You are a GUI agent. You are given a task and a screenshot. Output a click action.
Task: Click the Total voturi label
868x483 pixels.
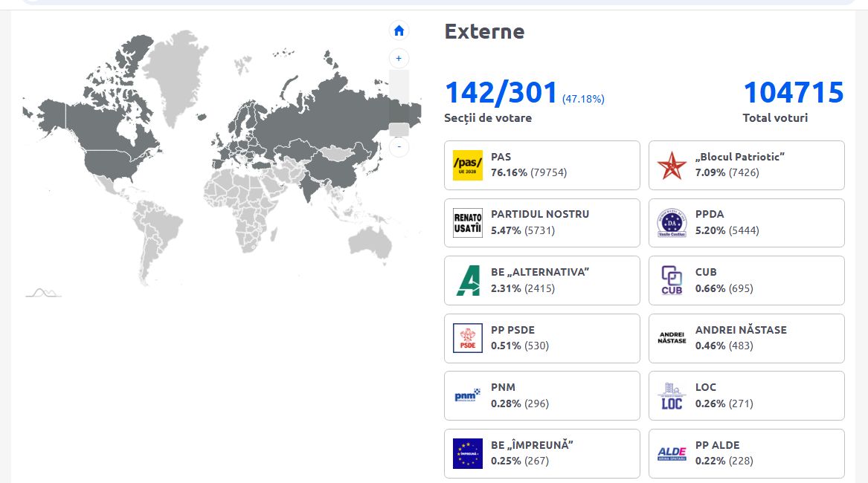775,118
